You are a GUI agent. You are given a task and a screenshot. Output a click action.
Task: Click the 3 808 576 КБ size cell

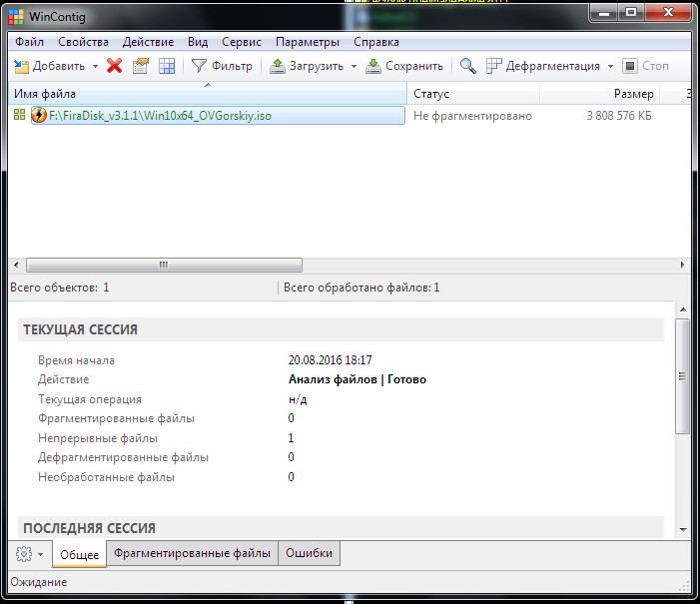tap(619, 116)
